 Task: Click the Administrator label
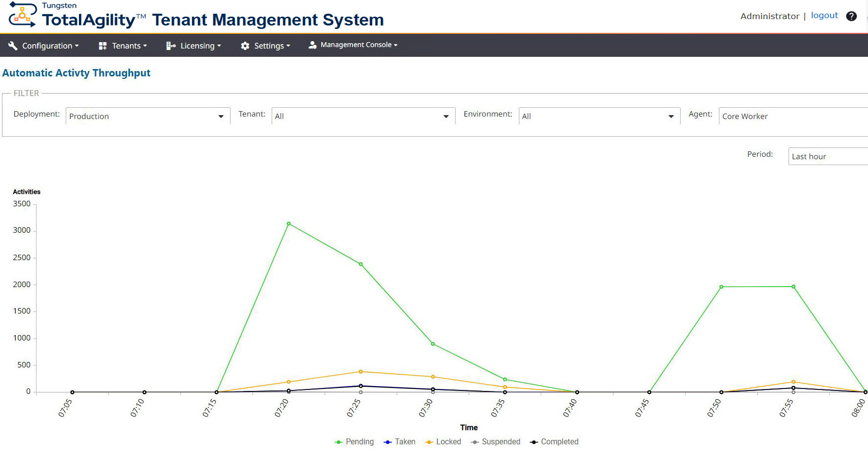pos(769,16)
